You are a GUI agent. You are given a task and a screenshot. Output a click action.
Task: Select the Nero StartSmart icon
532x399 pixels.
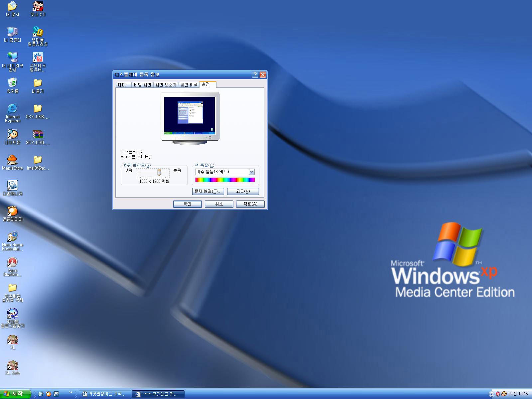[x=12, y=267]
